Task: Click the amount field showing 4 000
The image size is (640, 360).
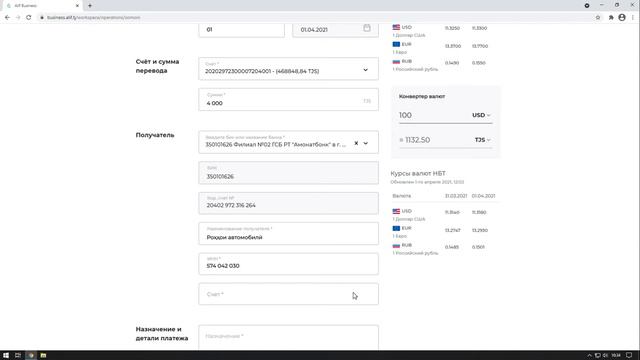Action: point(288,100)
